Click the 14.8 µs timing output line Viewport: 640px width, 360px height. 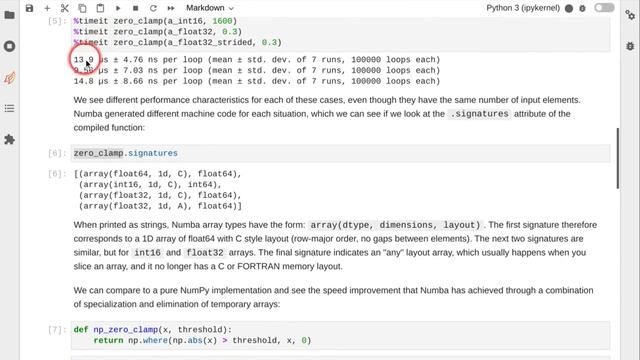pyautogui.click(x=257, y=81)
